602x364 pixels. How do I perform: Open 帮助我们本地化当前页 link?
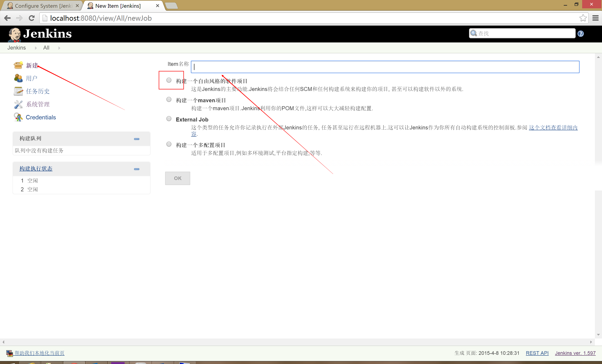[39, 353]
